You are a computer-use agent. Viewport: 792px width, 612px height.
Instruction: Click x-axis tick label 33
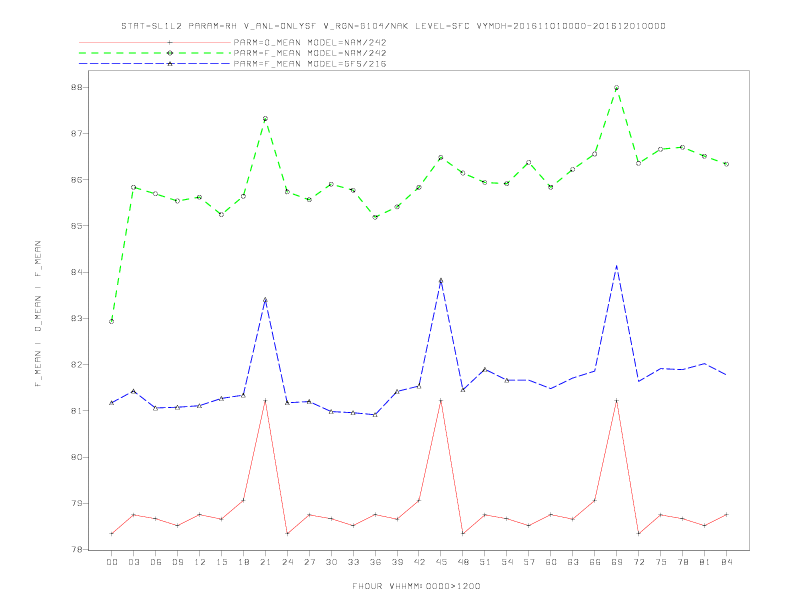(353, 562)
